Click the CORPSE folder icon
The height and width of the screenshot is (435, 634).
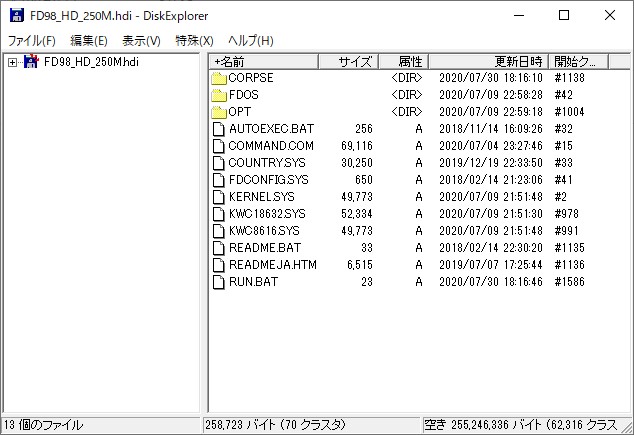(x=219, y=78)
